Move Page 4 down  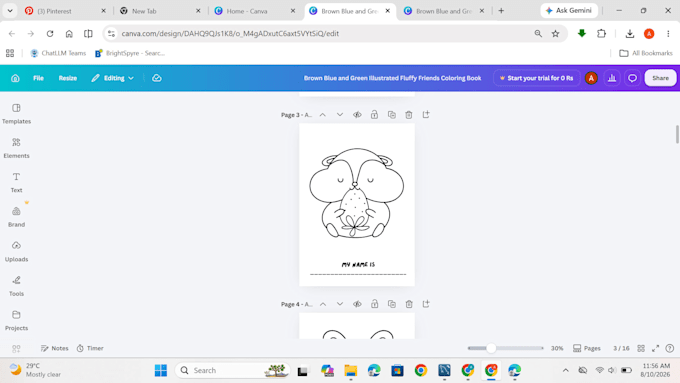[340, 304]
